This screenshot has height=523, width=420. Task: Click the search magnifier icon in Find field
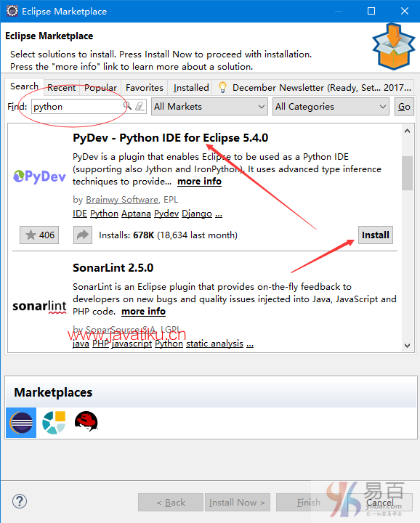click(127, 106)
